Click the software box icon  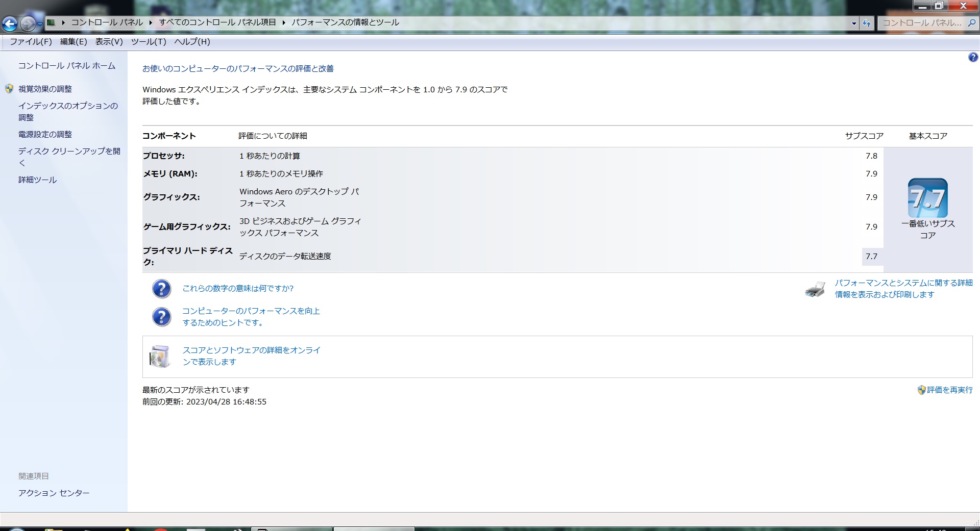pos(159,357)
